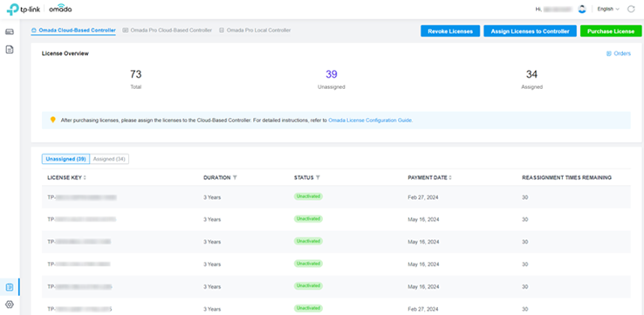This screenshot has width=644, height=315.
Task: Open the Omada License Configuration Guide link
Action: click(x=371, y=120)
